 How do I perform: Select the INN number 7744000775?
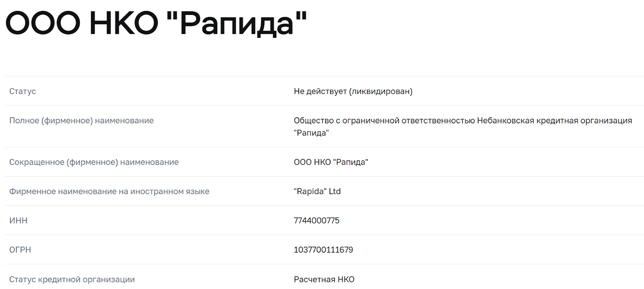coord(316,220)
